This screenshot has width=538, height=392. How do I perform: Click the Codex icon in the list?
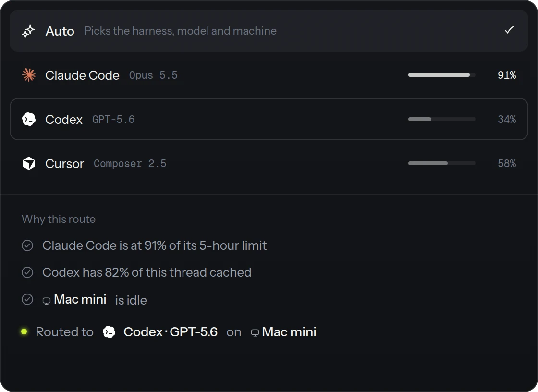point(29,119)
